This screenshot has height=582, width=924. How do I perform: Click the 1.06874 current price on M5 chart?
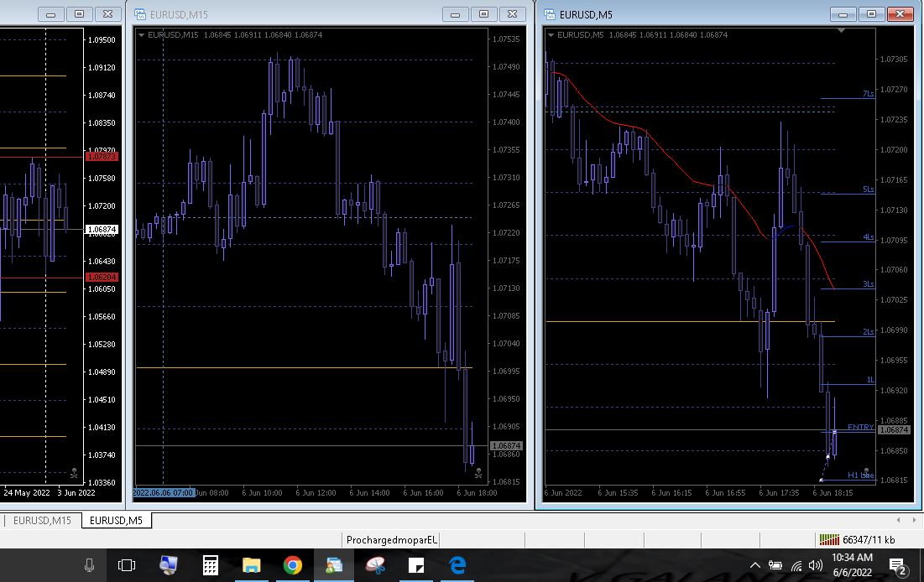[x=894, y=430]
